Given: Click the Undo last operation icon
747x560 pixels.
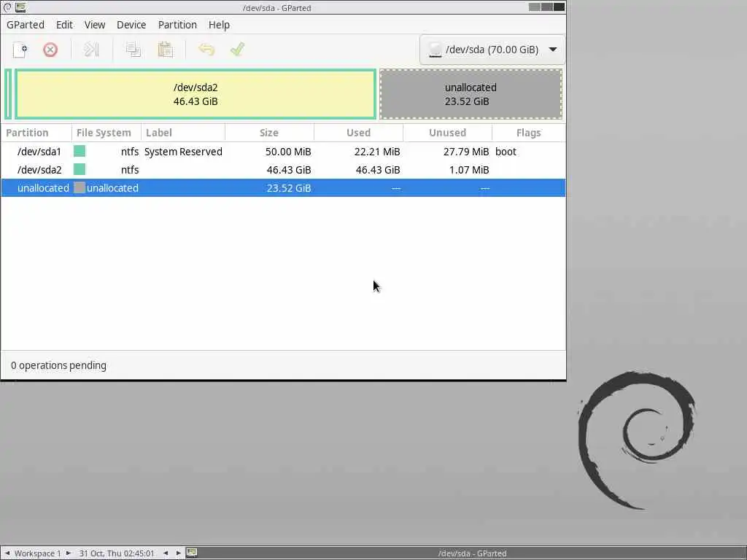Looking at the screenshot, I should point(206,50).
